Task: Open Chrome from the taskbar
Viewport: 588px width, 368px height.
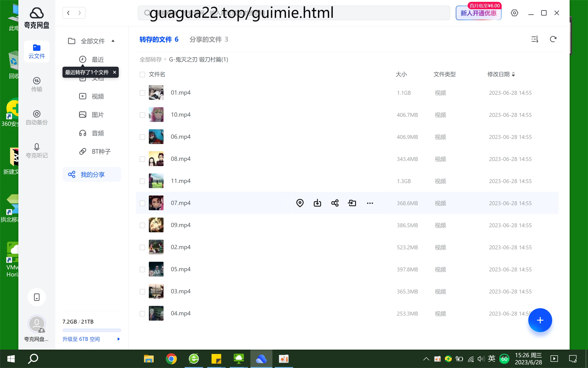Action: pos(171,359)
